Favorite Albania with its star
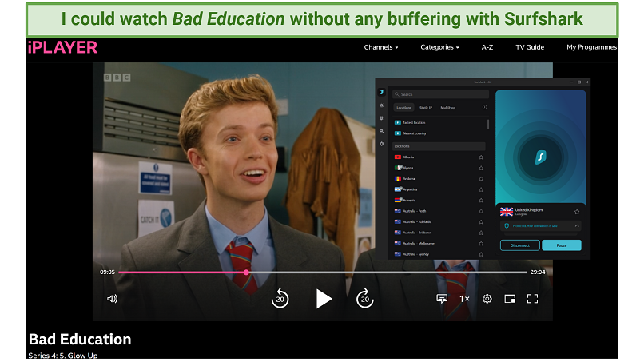 pos(481,157)
